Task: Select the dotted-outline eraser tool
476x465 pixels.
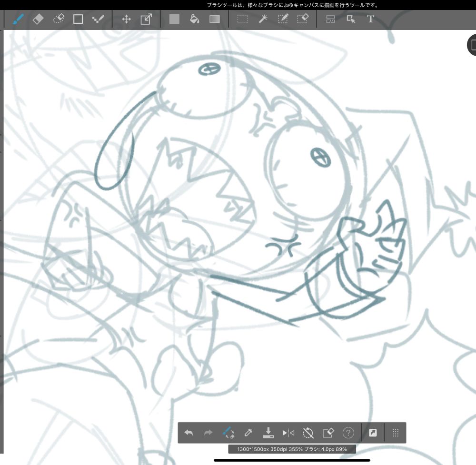Action: (58, 19)
